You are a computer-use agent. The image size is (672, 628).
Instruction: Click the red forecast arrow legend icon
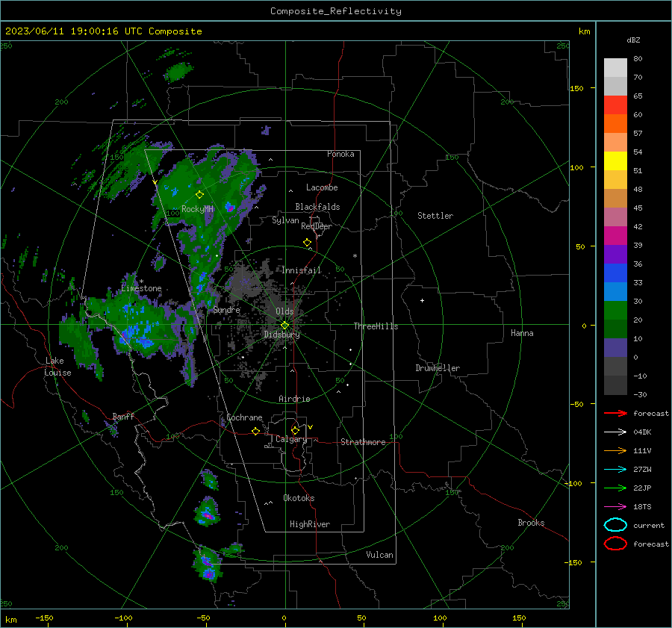coord(615,413)
